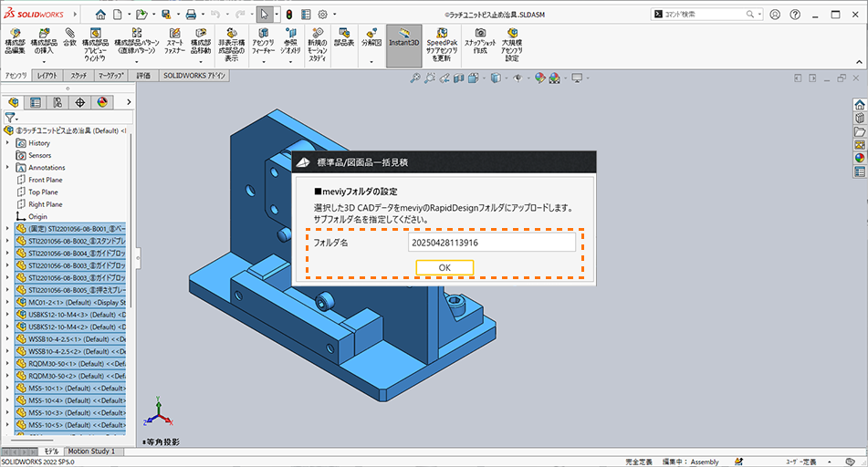This screenshot has height=467, width=868.
Task: Open File Properties list icon in top toolbar
Action: tap(306, 15)
